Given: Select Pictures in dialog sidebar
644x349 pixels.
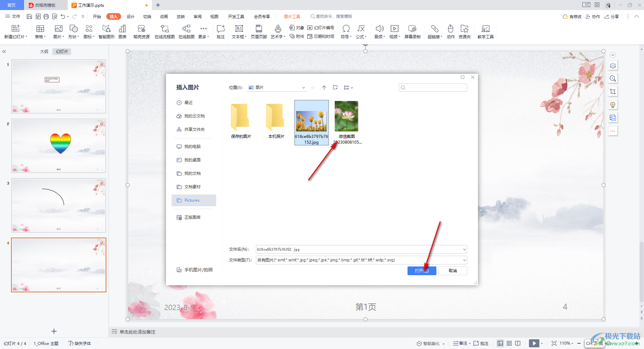Looking at the screenshot, I should (194, 200).
